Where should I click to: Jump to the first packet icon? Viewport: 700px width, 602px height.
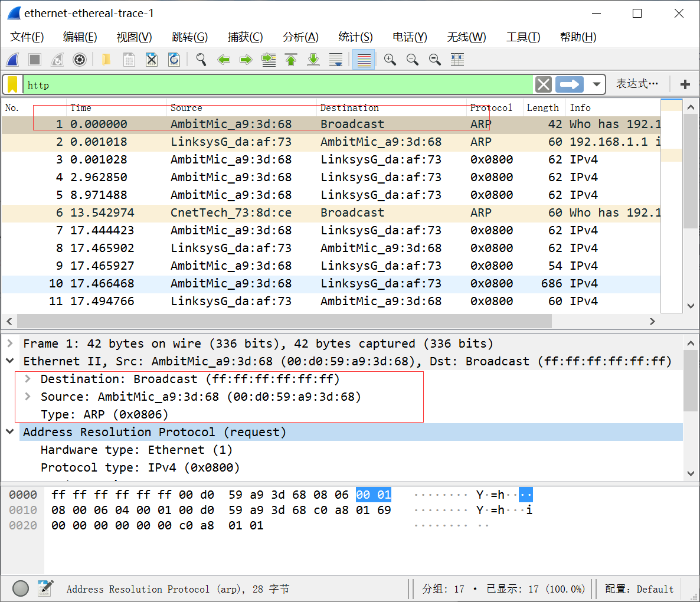pyautogui.click(x=291, y=60)
